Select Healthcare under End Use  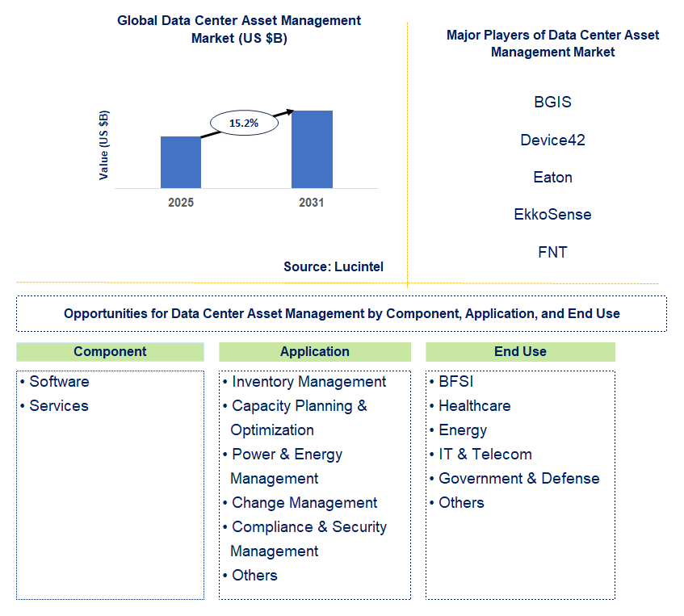point(474,406)
